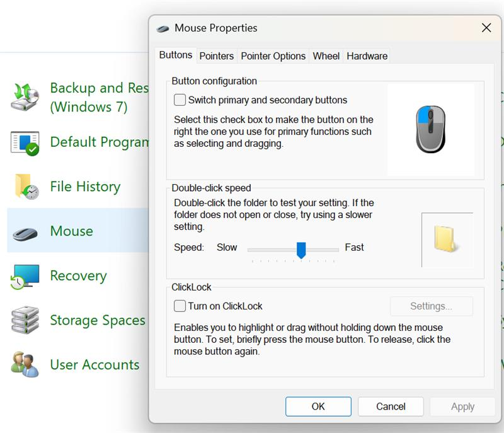Click the Backup and Restore drive icon
Image resolution: width=504 pixels, height=433 pixels.
[x=25, y=97]
